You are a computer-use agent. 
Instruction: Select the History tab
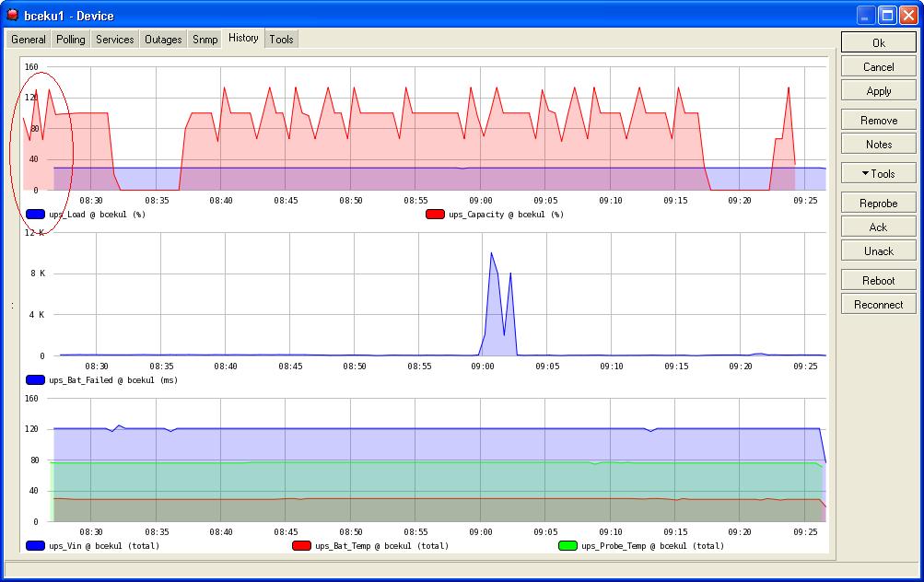(x=243, y=38)
